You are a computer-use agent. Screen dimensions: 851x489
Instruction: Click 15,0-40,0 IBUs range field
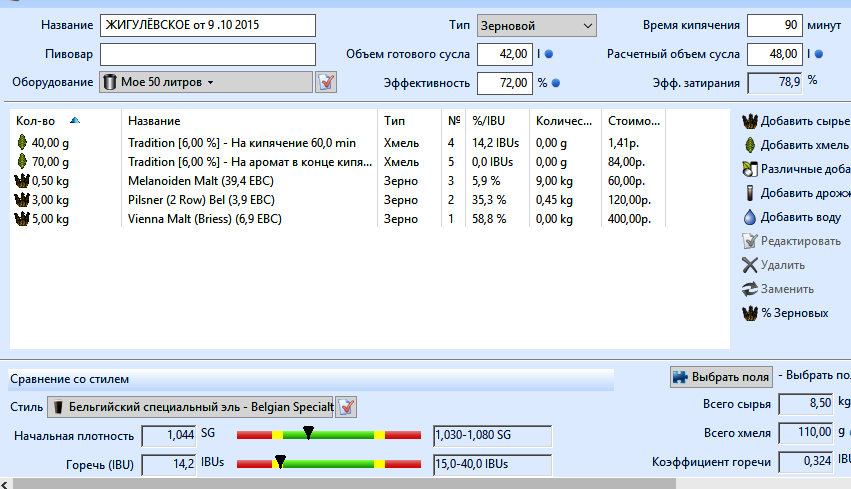492,464
